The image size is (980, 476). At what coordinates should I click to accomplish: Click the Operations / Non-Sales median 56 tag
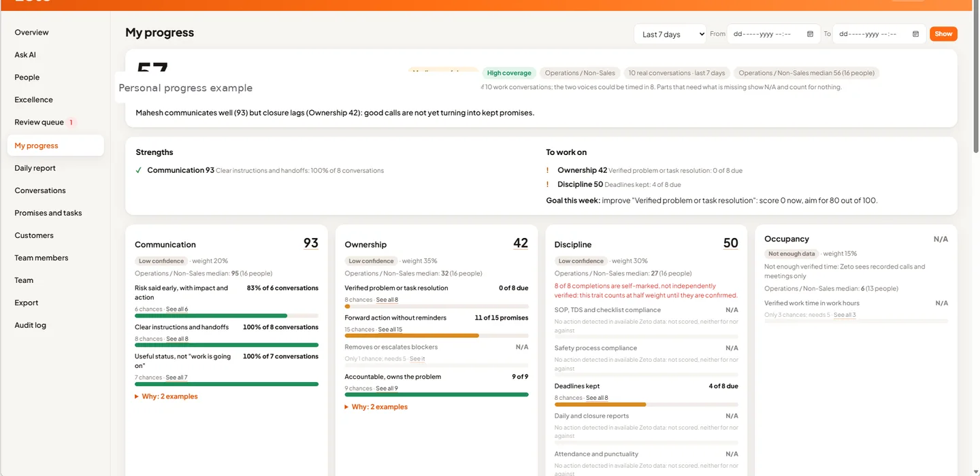[806, 73]
